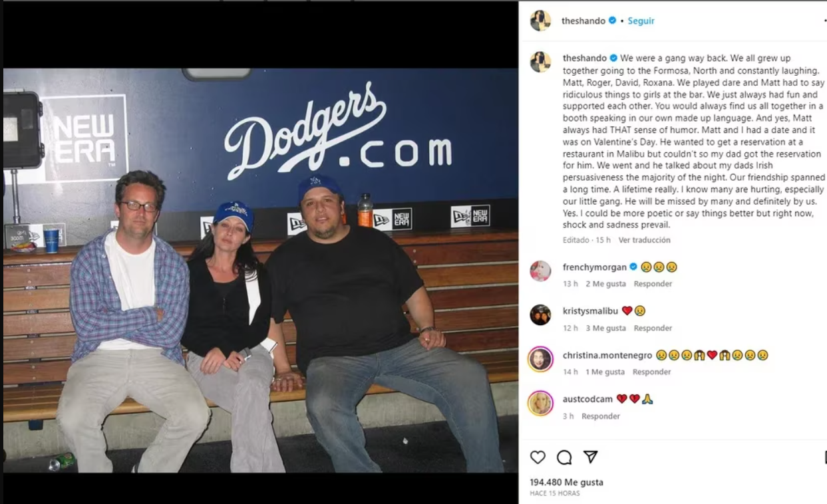Reply to austcodcam's comment

click(601, 416)
